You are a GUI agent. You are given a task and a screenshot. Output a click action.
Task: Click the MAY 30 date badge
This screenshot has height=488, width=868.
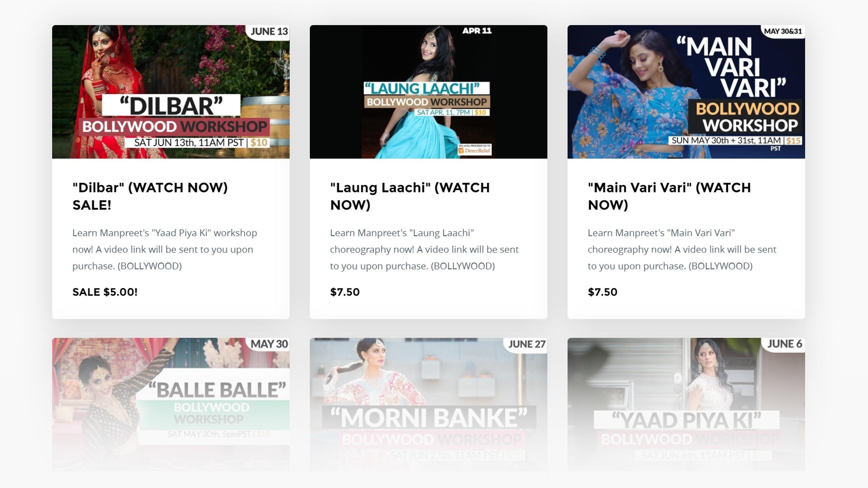tap(269, 344)
